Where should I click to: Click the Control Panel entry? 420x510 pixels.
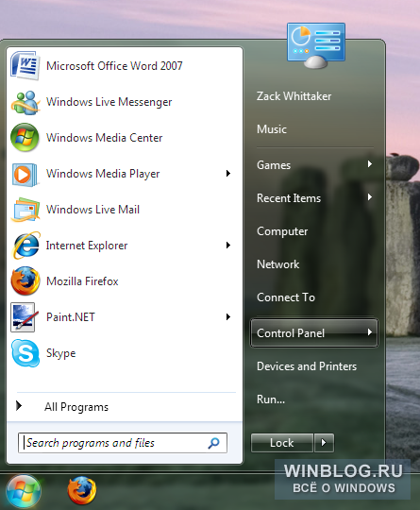tap(314, 332)
